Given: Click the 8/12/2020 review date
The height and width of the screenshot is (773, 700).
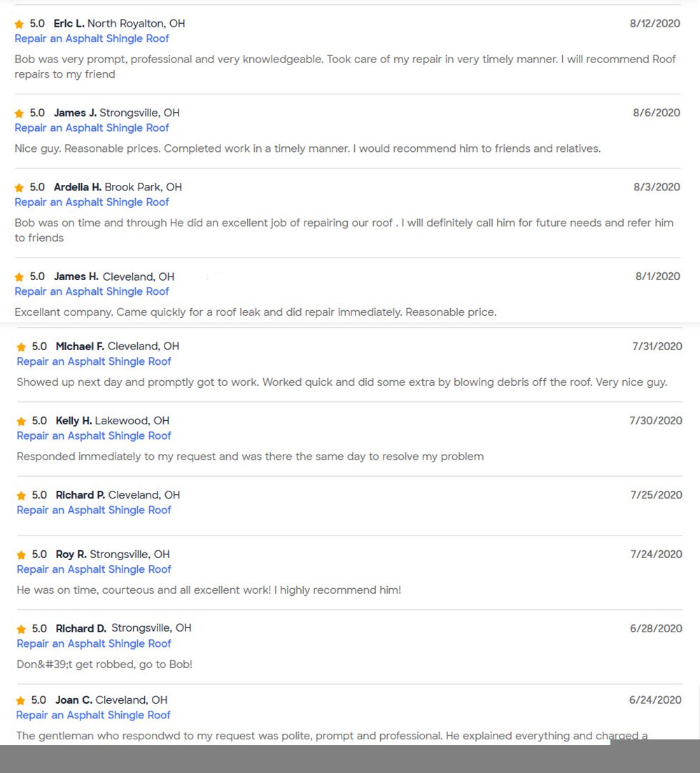Looking at the screenshot, I should tap(654, 23).
